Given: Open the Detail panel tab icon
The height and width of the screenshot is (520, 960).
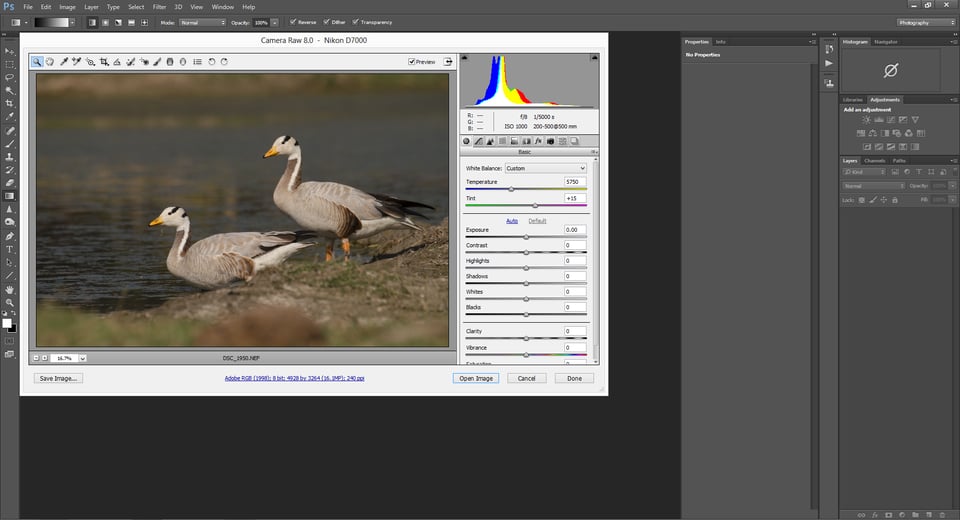Looking at the screenshot, I should 490,141.
